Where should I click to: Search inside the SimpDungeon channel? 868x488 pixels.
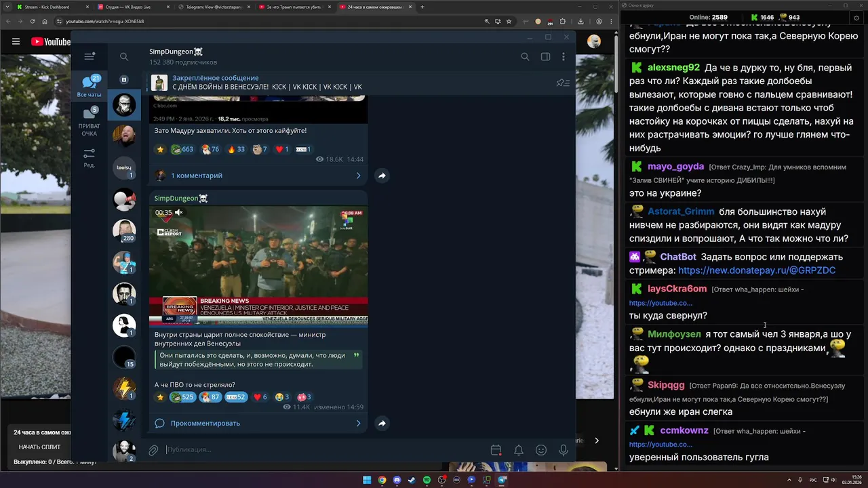coord(525,57)
